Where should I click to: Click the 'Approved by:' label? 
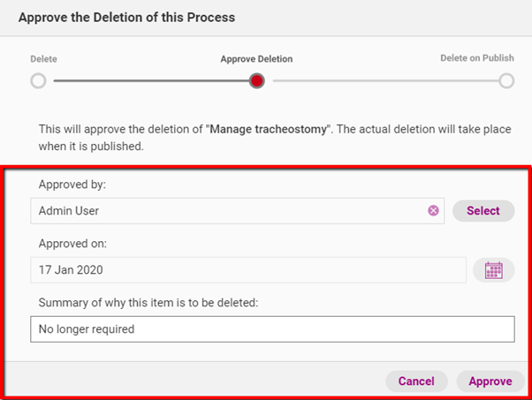[72, 185]
